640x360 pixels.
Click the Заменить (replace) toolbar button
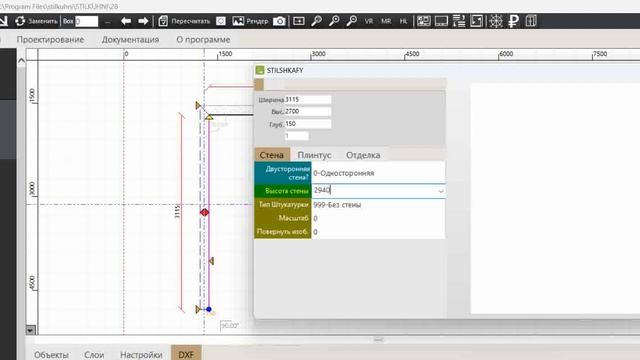coord(36,21)
